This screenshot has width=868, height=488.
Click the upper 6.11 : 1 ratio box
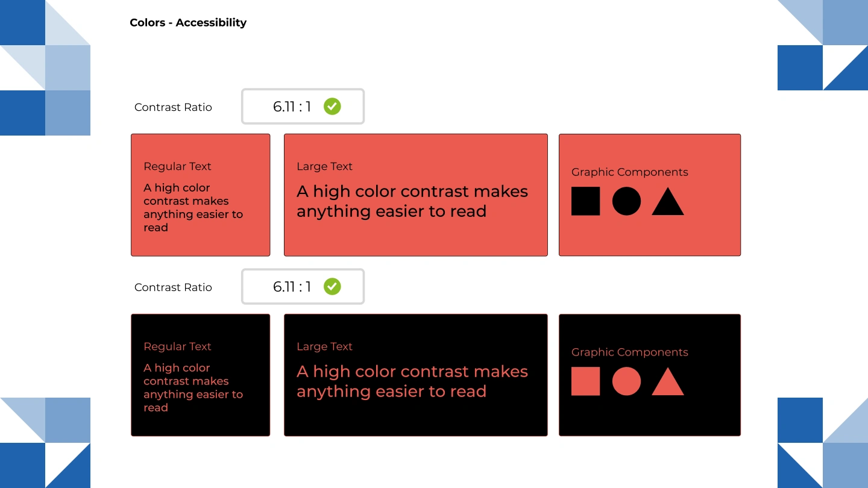point(303,107)
